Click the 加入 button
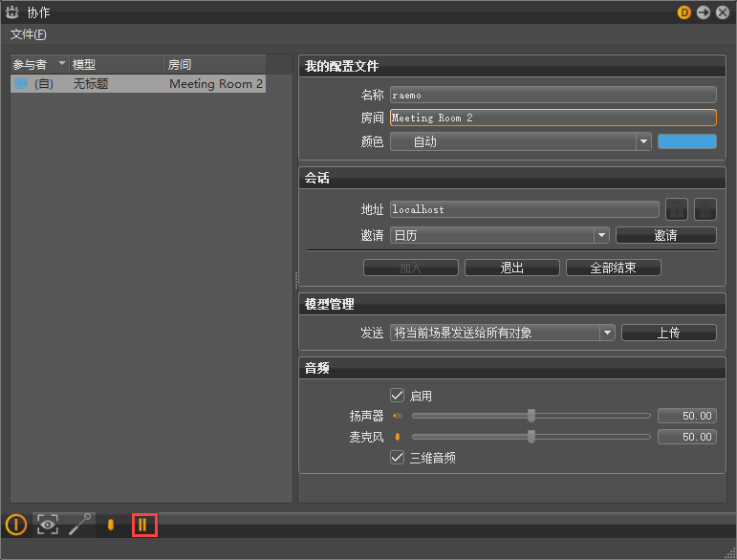Image resolution: width=737 pixels, height=560 pixels. (411, 268)
